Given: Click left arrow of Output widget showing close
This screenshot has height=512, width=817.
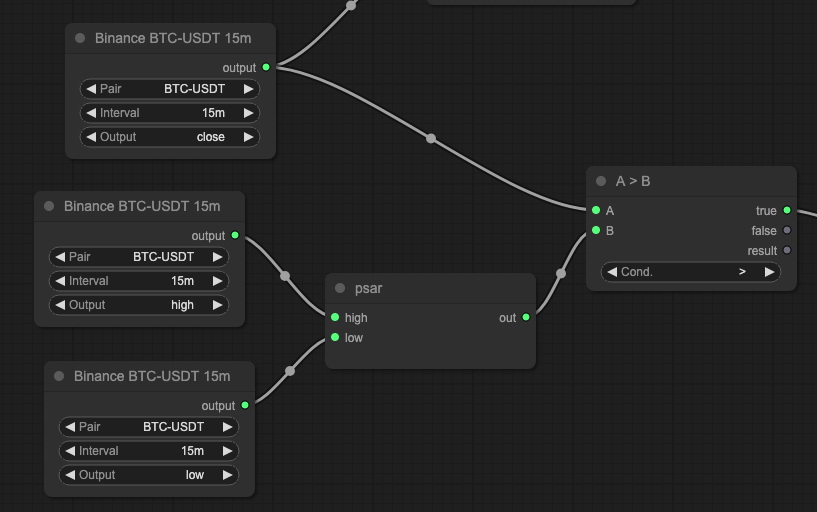Looking at the screenshot, I should click(91, 137).
